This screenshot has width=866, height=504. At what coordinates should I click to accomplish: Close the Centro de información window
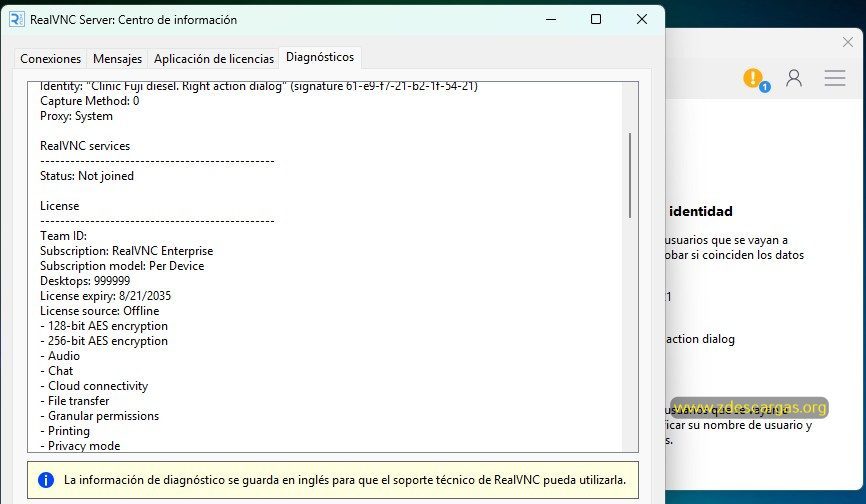(x=642, y=19)
